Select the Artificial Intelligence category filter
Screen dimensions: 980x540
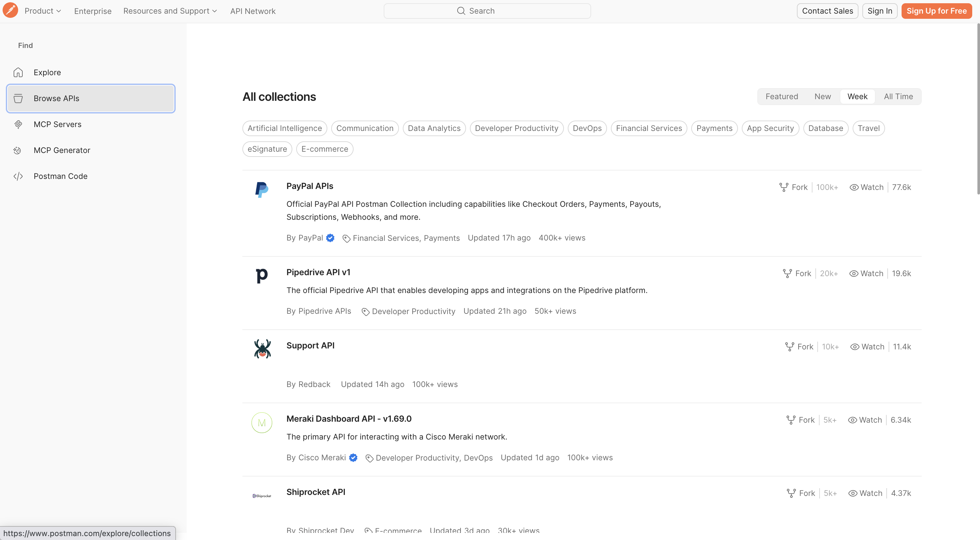pyautogui.click(x=285, y=128)
